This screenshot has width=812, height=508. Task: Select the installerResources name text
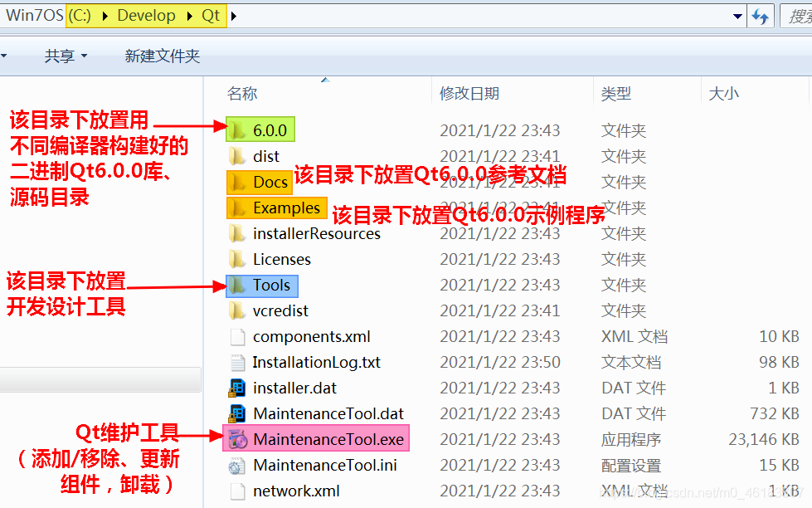316,233
